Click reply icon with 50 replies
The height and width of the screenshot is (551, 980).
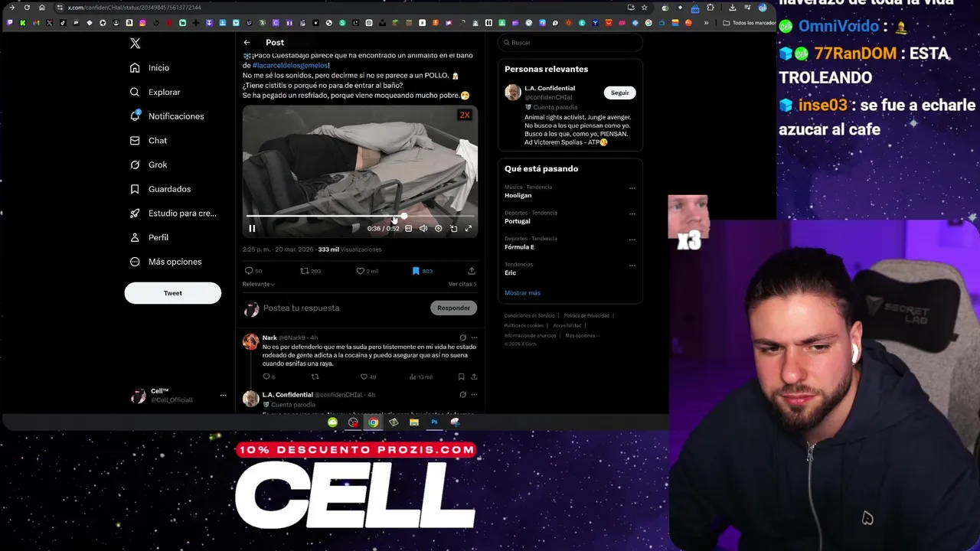(x=253, y=271)
